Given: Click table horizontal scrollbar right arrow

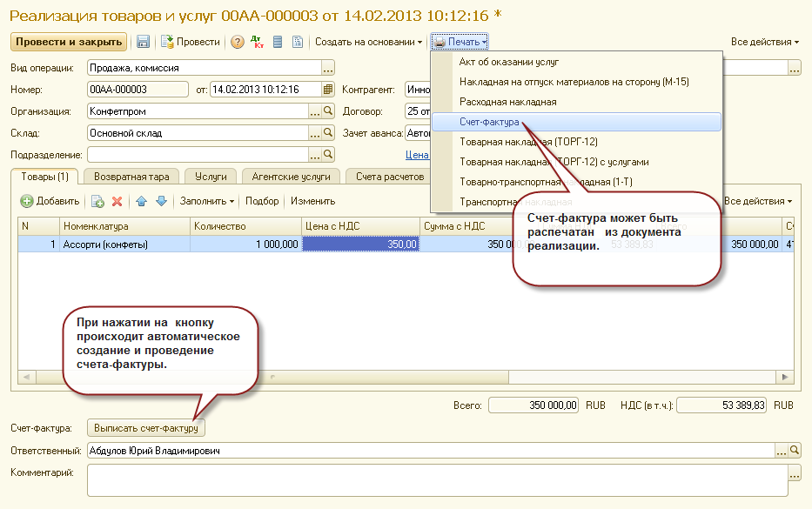Looking at the screenshot, I should pyautogui.click(x=785, y=377).
